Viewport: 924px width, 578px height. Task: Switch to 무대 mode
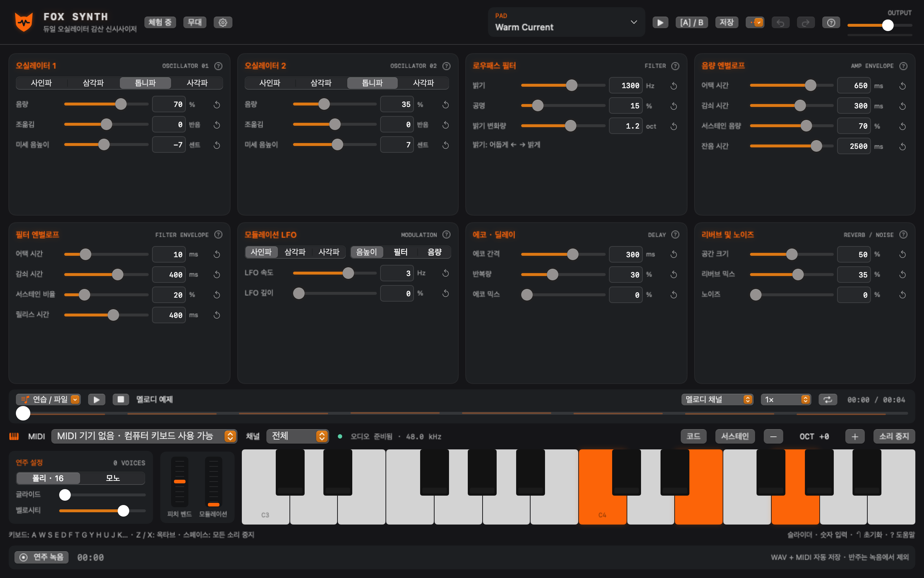pos(195,22)
